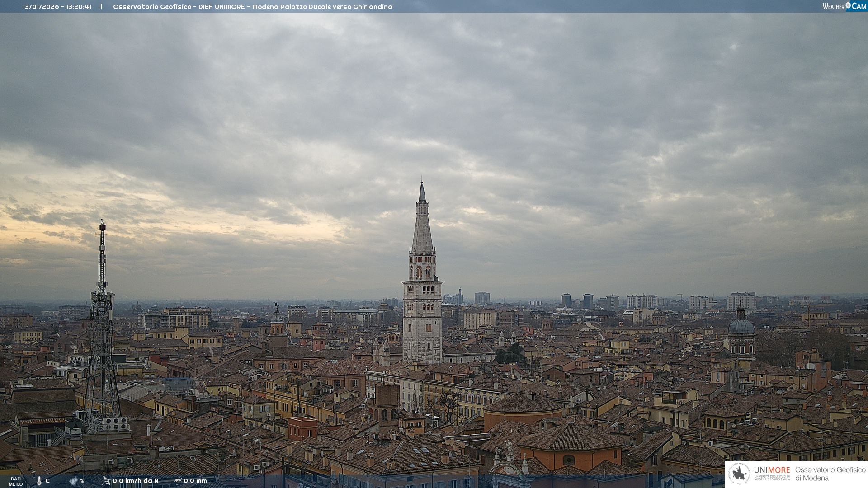The image size is (868, 488).
Task: Click the humidity percent reading
Action: point(82,481)
